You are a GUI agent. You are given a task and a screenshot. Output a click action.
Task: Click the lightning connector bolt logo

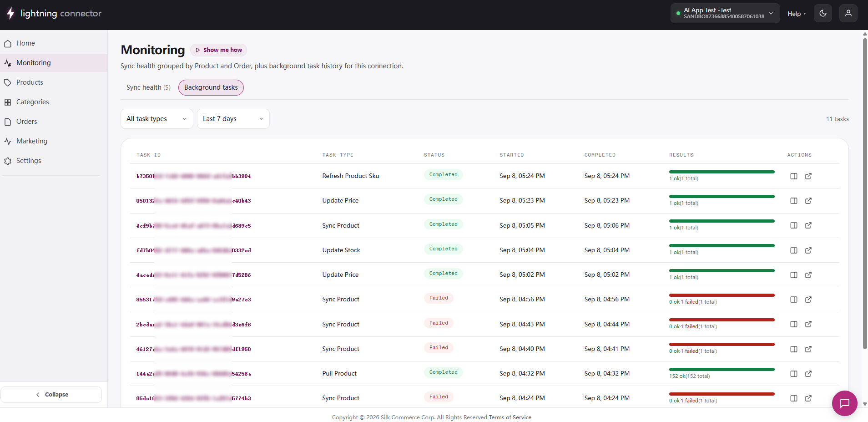[x=10, y=14]
